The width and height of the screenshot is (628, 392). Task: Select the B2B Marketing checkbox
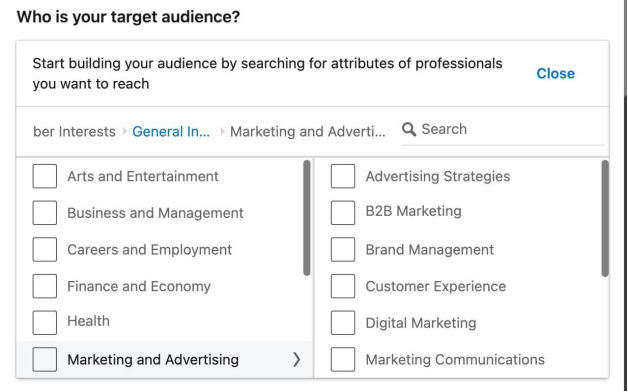343,213
